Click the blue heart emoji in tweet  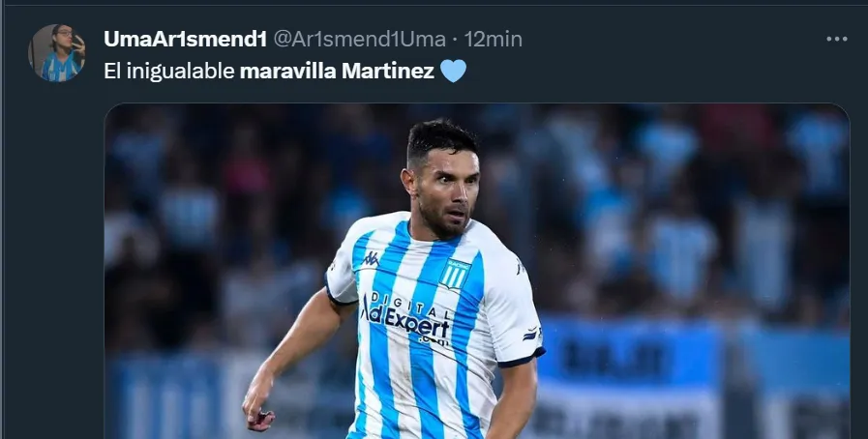click(454, 72)
